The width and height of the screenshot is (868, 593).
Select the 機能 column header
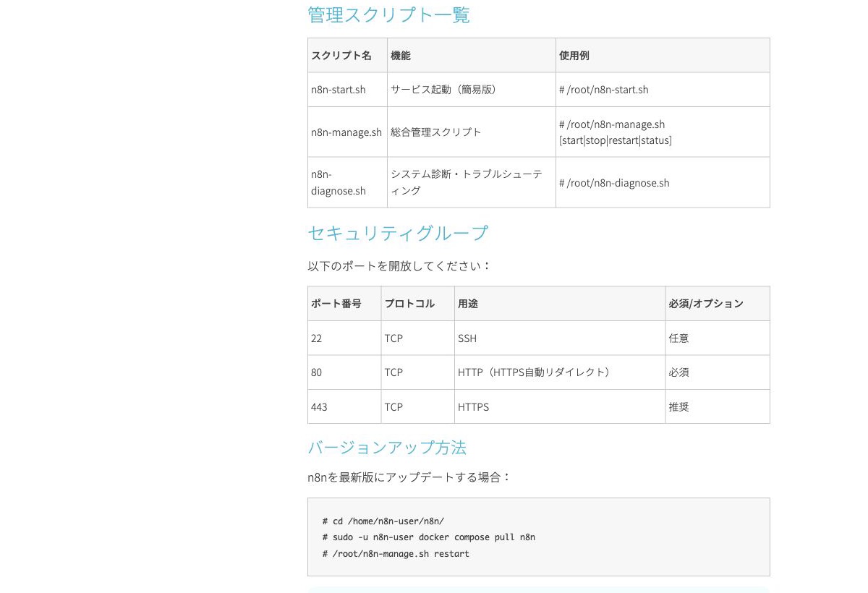point(472,55)
